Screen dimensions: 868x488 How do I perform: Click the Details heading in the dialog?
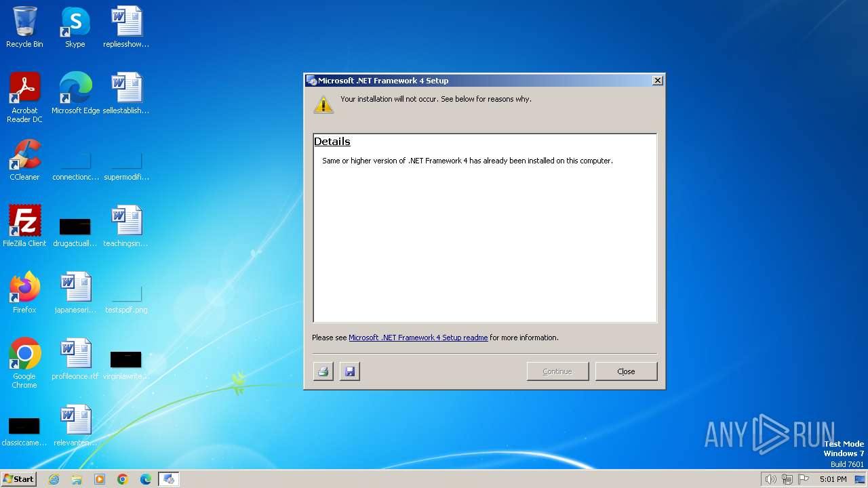332,142
